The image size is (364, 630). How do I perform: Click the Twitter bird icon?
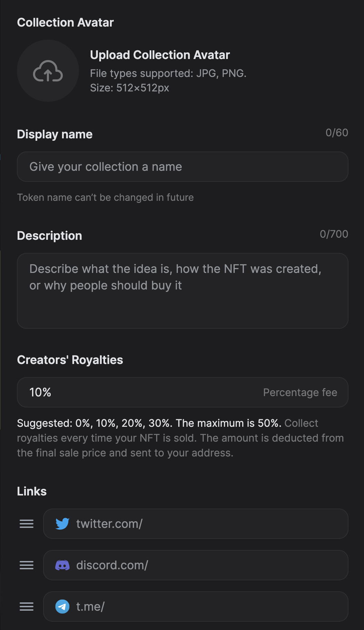[62, 524]
